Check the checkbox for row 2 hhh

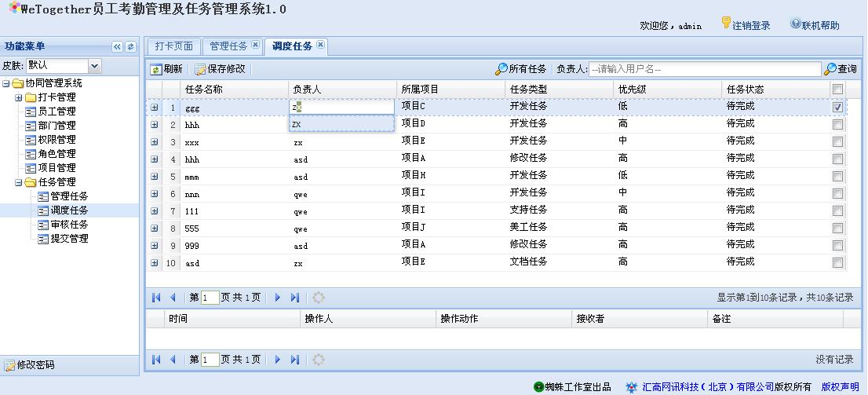(837, 125)
